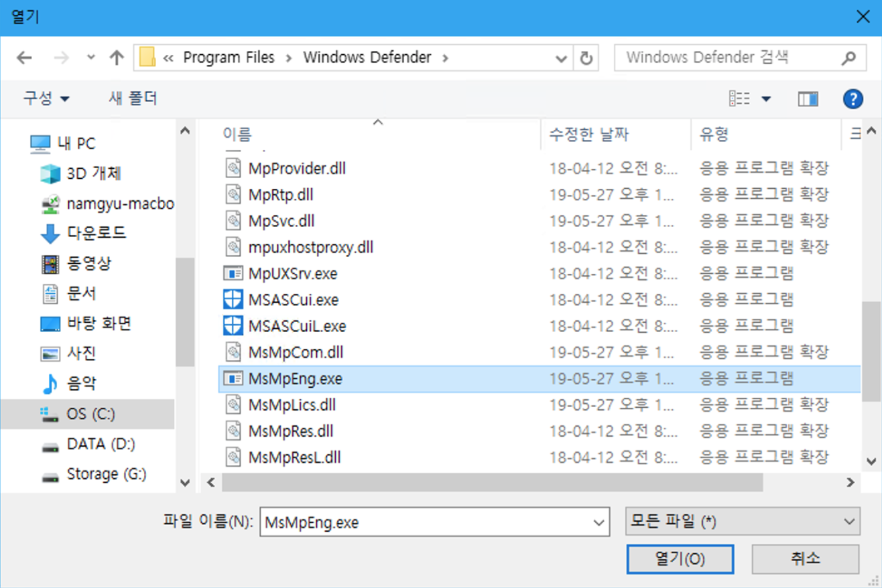The image size is (882, 588).
Task: Click the 취소 button
Action: click(806, 559)
